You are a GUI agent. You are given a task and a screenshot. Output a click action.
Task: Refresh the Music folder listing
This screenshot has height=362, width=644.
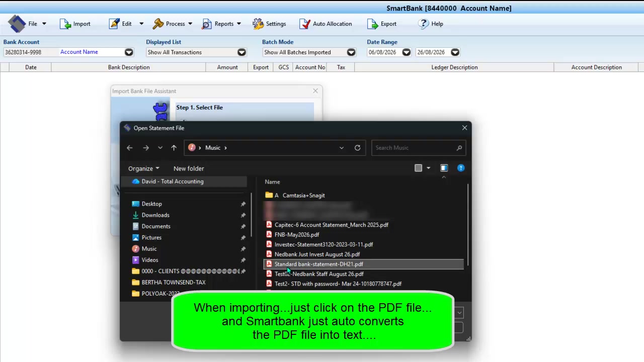(357, 148)
